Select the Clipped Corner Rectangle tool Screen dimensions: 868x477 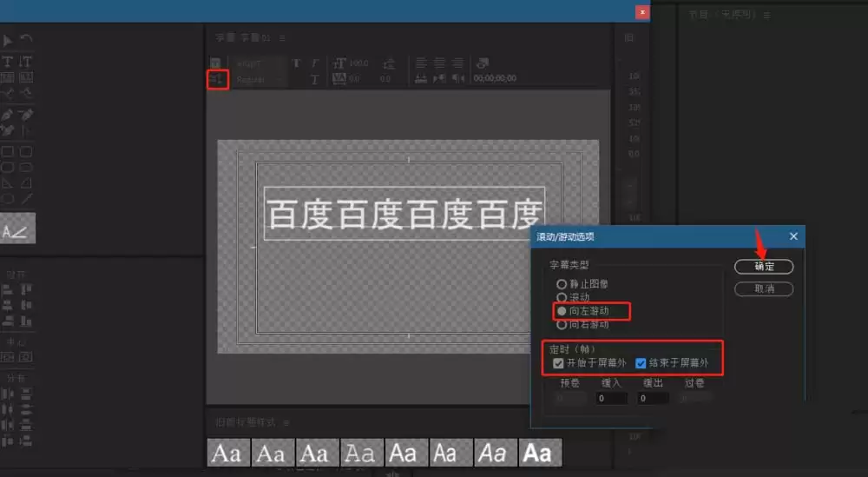tap(8, 168)
